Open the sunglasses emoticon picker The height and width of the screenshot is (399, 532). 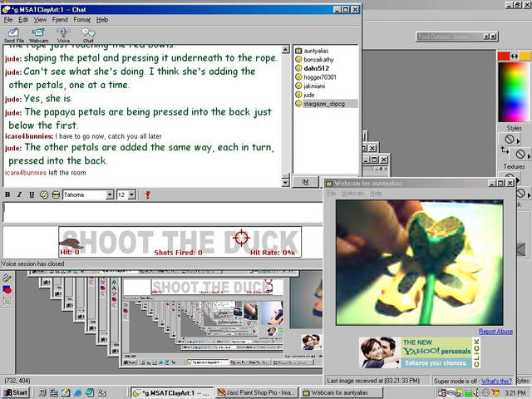coord(56,195)
